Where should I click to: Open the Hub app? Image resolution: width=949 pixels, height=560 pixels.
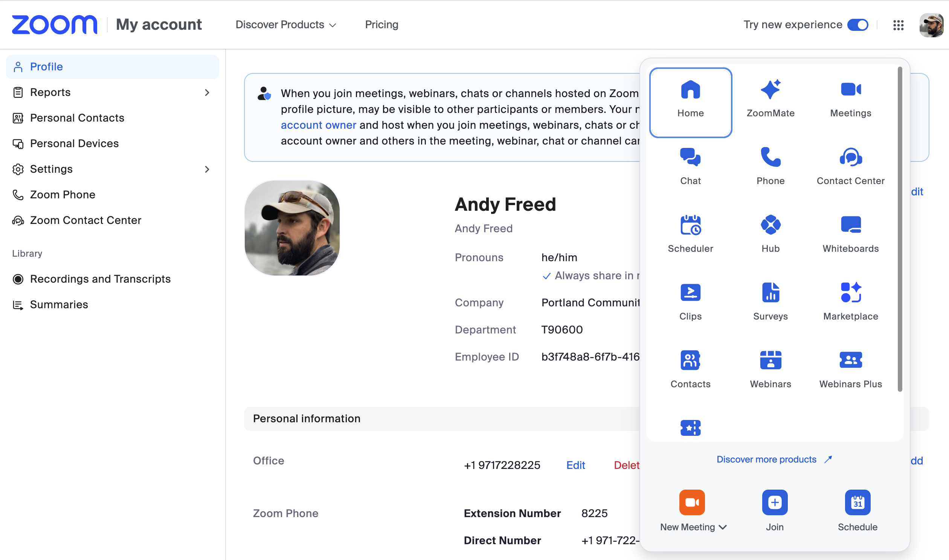pos(770,234)
